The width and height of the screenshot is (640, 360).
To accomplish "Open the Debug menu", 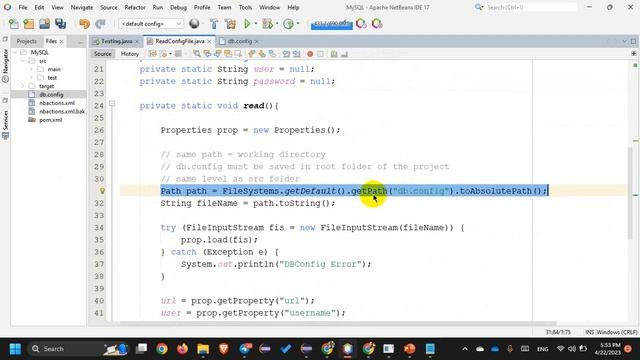I will [x=178, y=7].
